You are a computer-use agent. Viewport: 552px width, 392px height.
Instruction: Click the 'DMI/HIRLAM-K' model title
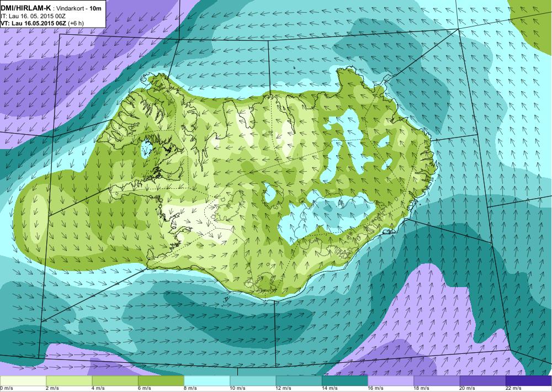(x=26, y=8)
